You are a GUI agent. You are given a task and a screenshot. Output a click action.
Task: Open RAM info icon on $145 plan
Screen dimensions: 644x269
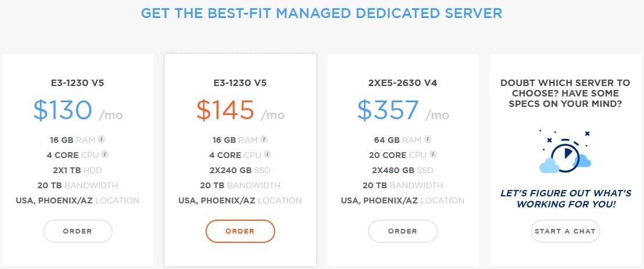(x=264, y=139)
